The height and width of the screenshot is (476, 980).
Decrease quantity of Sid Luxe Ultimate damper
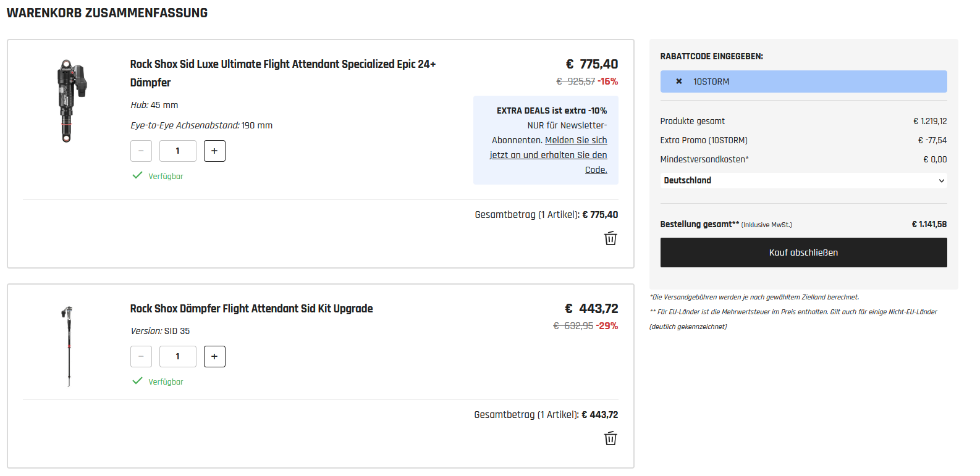tap(141, 151)
